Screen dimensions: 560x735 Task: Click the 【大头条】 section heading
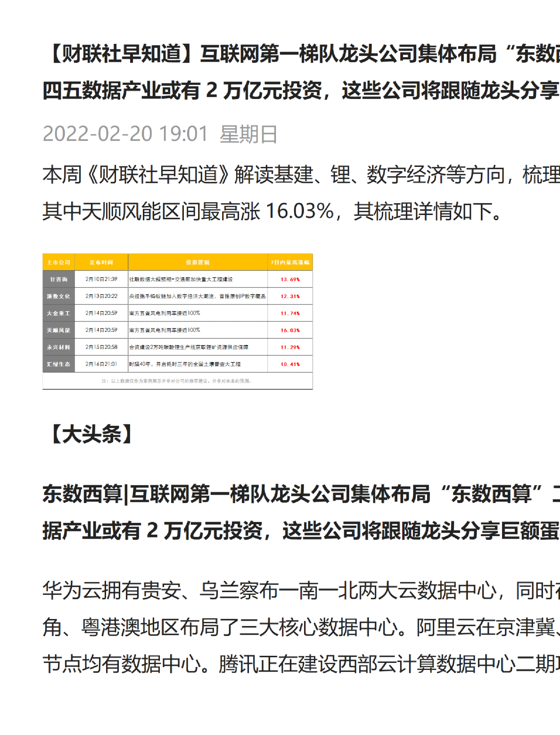[x=88, y=434]
